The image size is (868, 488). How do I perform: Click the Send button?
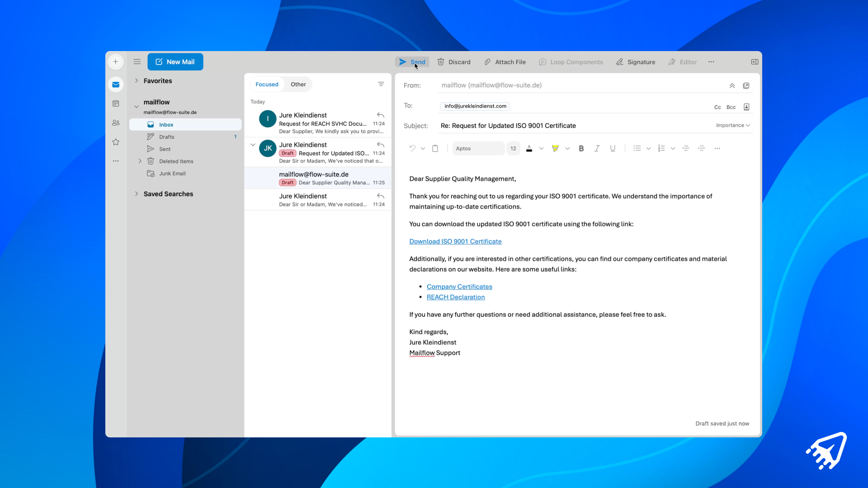click(412, 62)
